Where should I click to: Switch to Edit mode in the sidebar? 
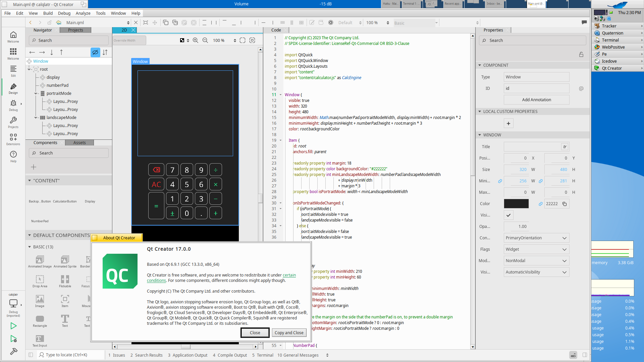tap(13, 71)
